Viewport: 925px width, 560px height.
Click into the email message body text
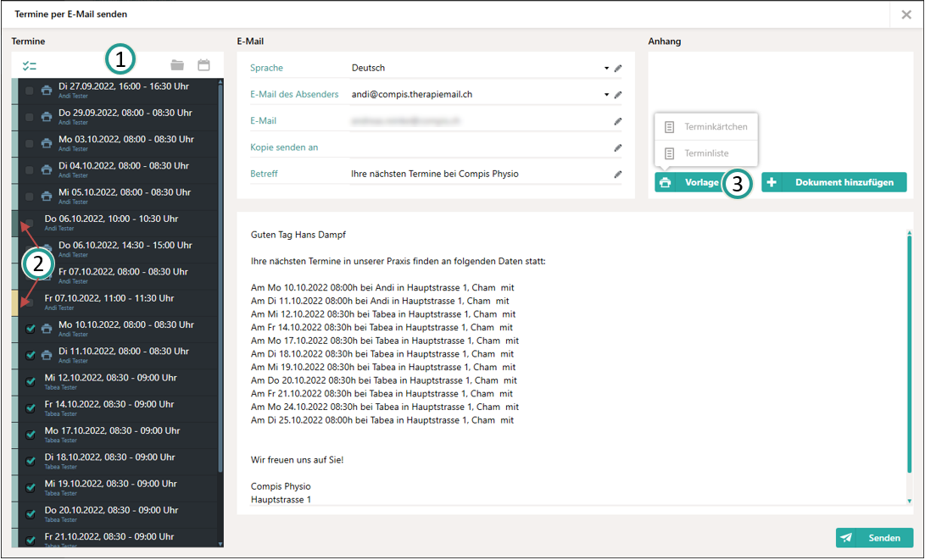(575, 365)
